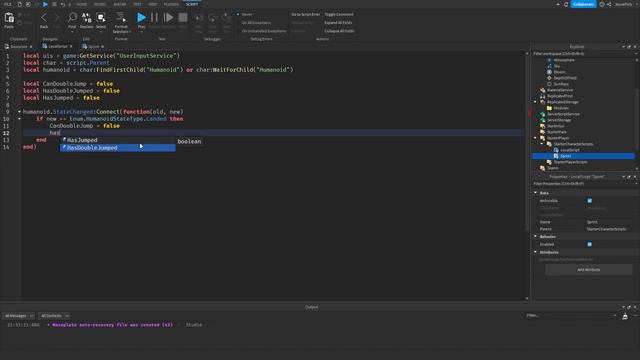Switch to the TEST ribbon tab
Image resolution: width=640 pixels, height=360 pixels.
click(137, 4)
